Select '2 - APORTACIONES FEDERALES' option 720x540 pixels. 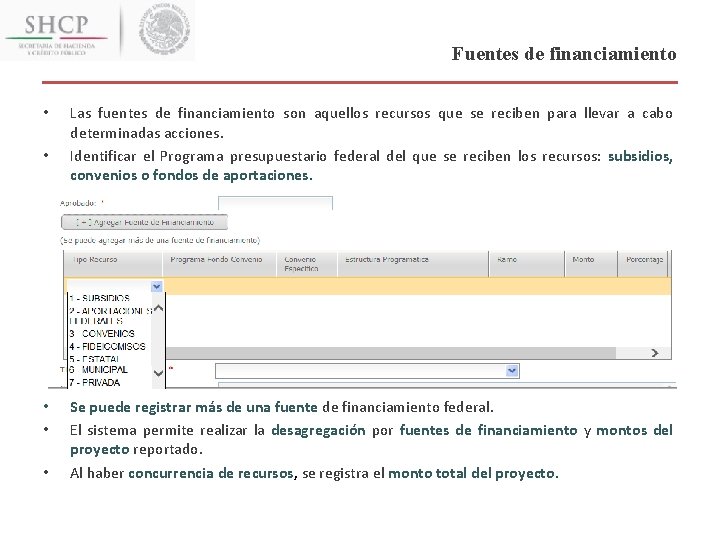(x=110, y=316)
